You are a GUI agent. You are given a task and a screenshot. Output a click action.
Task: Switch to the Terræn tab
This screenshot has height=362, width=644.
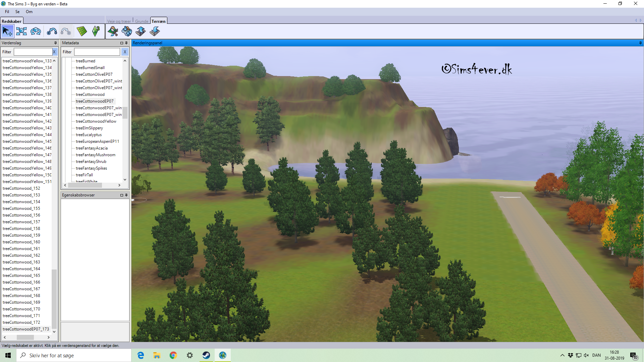point(158,21)
